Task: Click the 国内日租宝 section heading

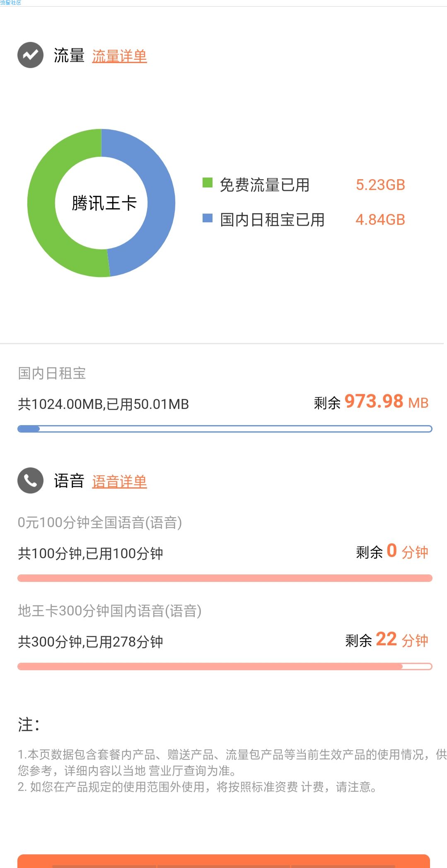Action: coord(52,373)
